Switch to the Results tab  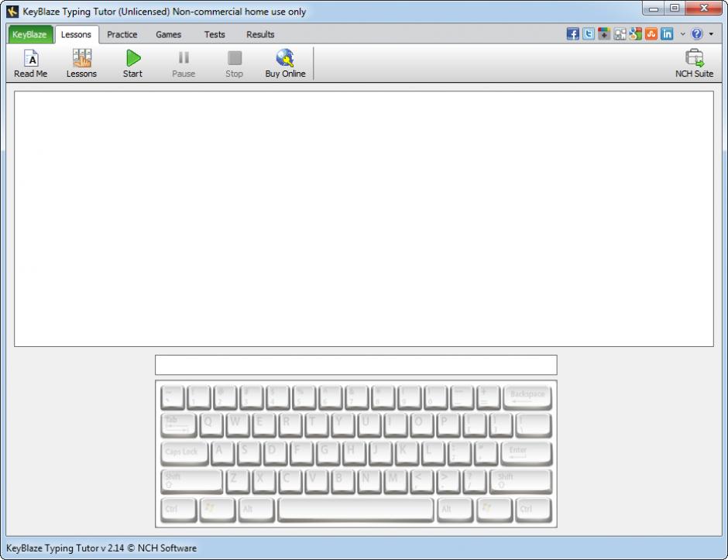click(260, 34)
